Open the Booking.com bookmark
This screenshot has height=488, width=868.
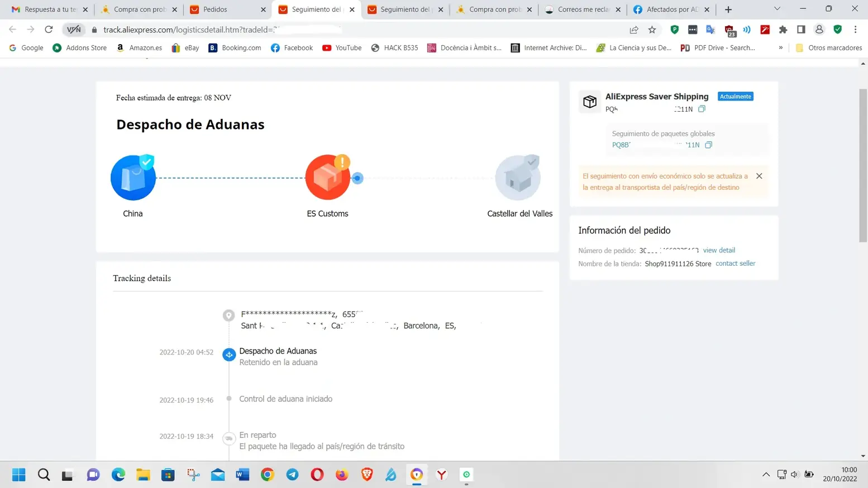(x=235, y=48)
